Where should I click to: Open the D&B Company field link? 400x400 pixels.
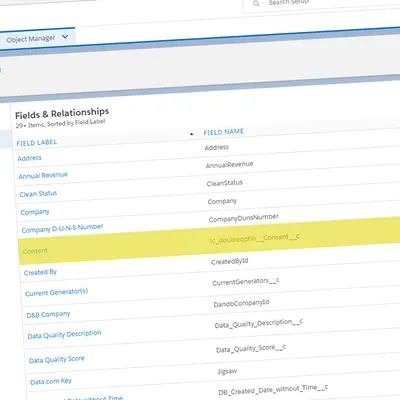click(x=48, y=314)
